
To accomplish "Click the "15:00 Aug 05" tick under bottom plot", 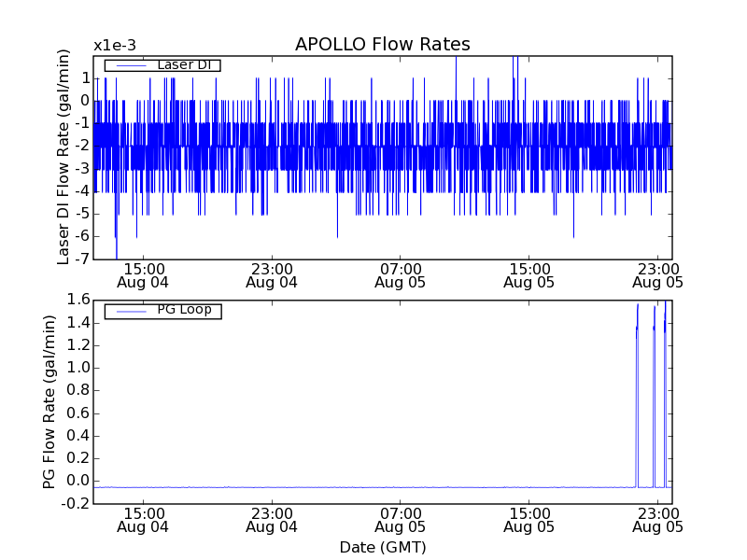I will tap(529, 520).
